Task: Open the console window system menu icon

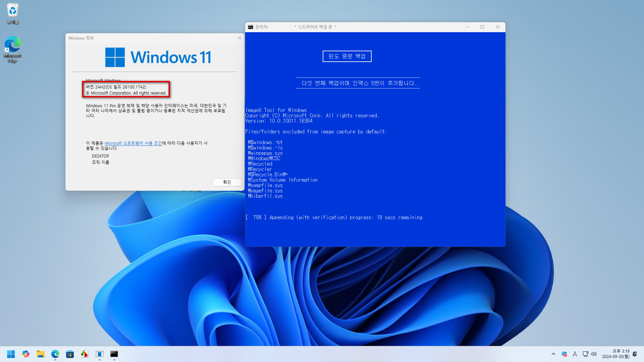Action: [x=251, y=27]
